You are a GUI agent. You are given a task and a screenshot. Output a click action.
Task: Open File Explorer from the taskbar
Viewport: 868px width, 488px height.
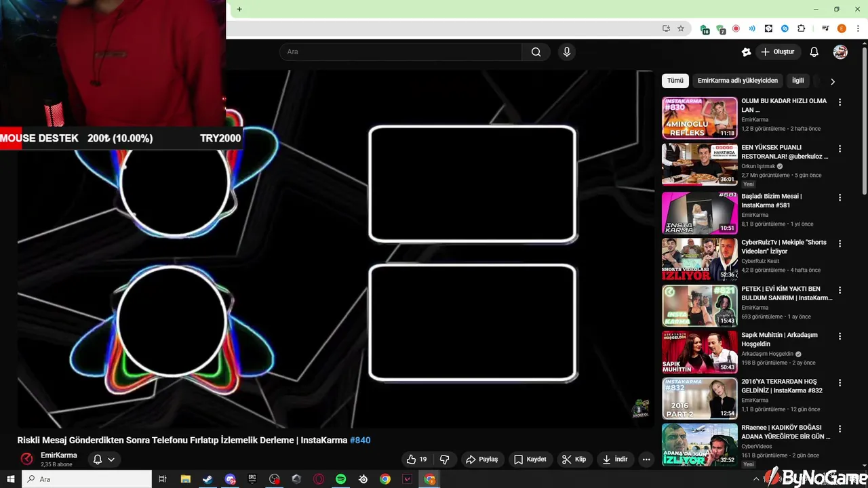click(185, 479)
